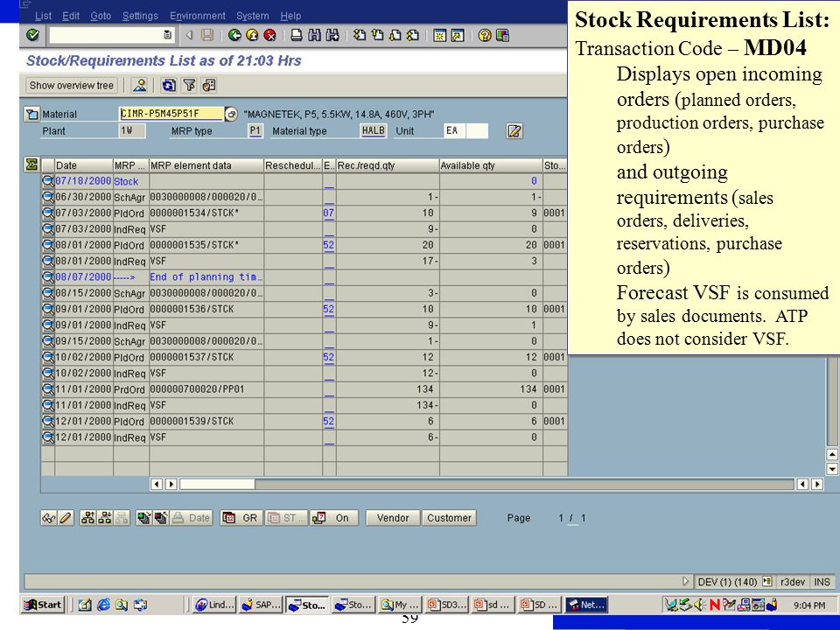This screenshot has width=840, height=630.
Task: Click the red Cancel icon
Action: point(269,35)
